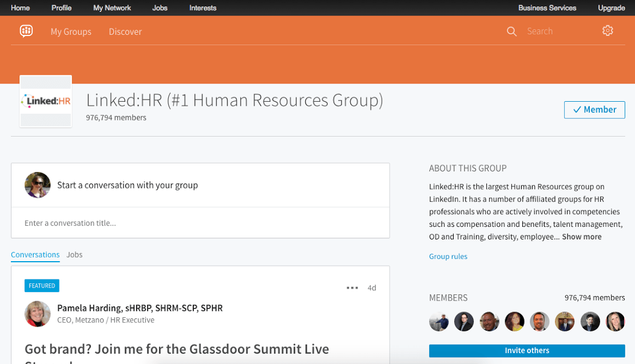Click the MEMBERS section heading
Viewport: 635px width, 364px height.
[x=449, y=298]
